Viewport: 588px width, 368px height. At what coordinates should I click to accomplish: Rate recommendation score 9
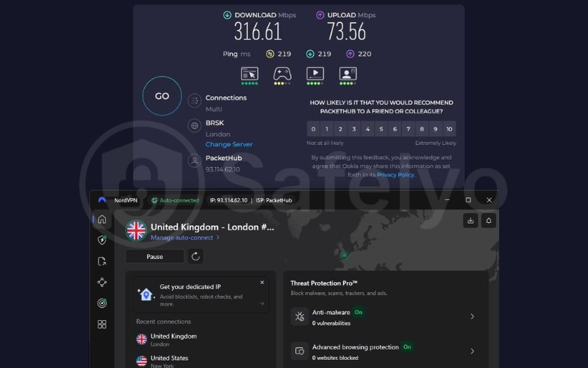435,129
